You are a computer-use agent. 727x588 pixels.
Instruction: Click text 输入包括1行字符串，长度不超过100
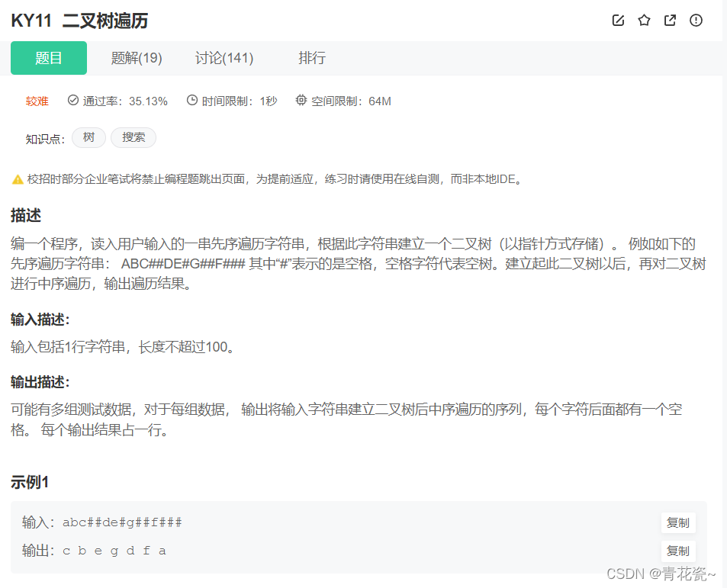[x=122, y=346]
